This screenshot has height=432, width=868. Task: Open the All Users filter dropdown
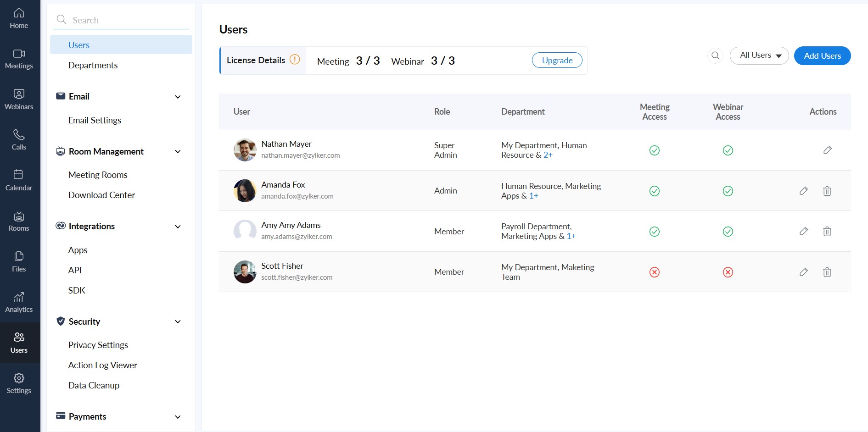759,55
